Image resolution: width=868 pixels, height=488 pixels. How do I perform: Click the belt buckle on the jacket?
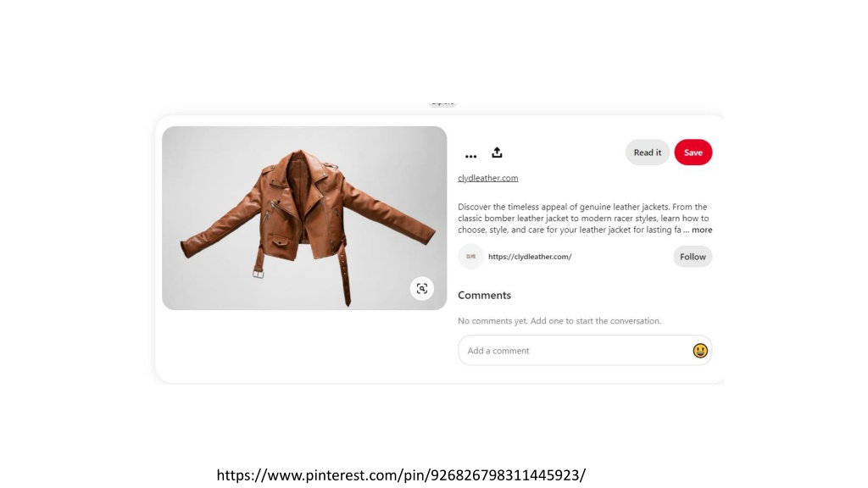point(258,274)
